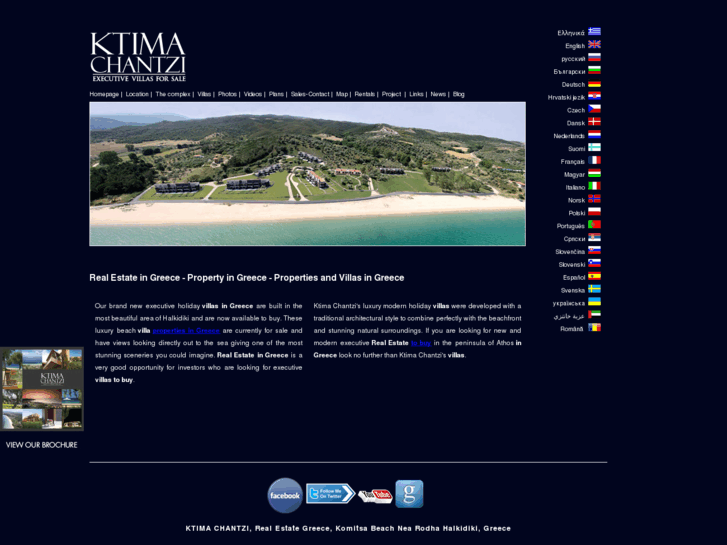The image size is (727, 545).
Task: Click the Greek flag icon
Action: pyautogui.click(x=594, y=32)
